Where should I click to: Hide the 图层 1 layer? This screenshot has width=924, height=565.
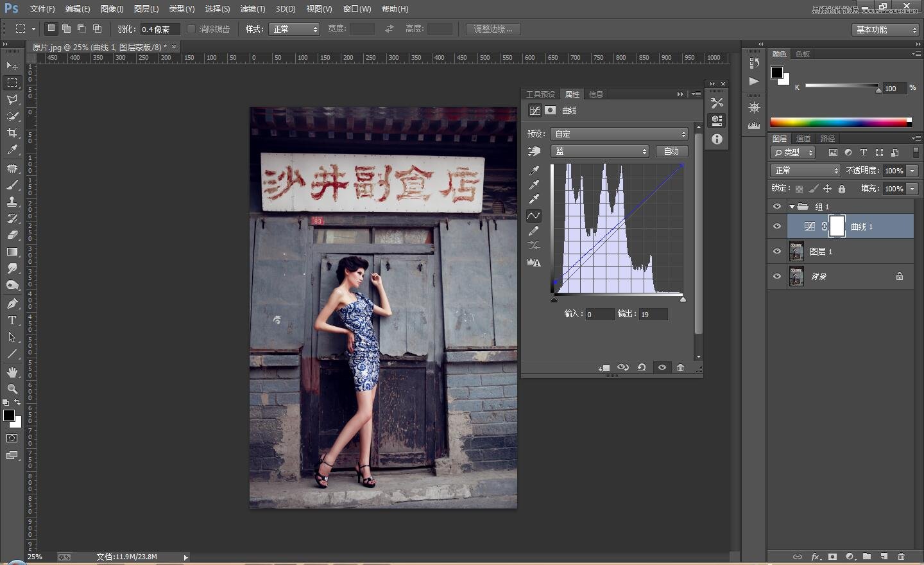click(777, 252)
